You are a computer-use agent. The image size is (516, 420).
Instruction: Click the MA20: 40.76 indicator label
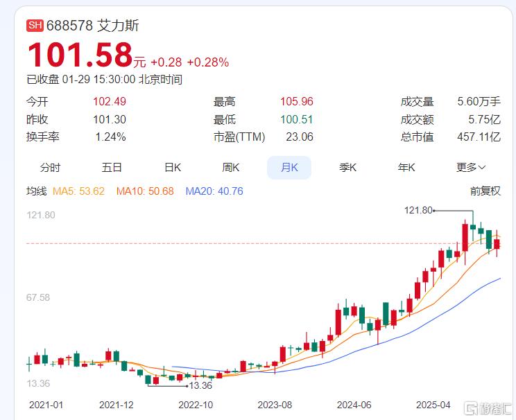point(214,191)
